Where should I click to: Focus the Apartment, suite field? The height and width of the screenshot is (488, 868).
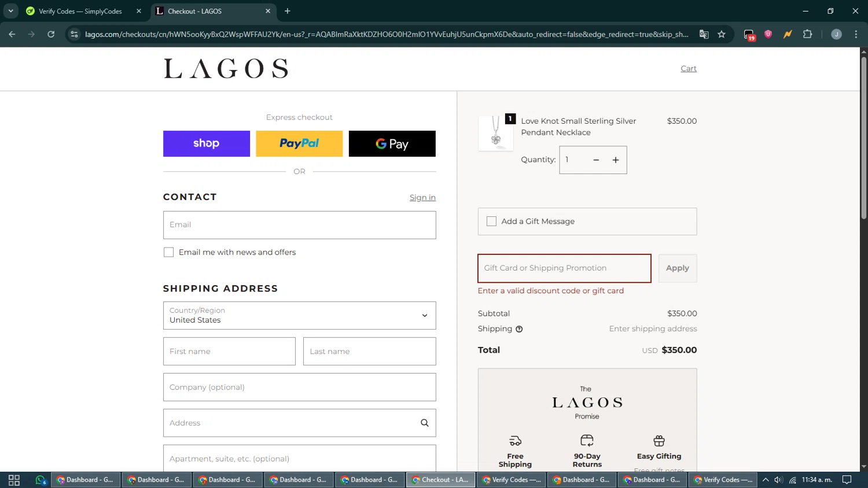(299, 459)
